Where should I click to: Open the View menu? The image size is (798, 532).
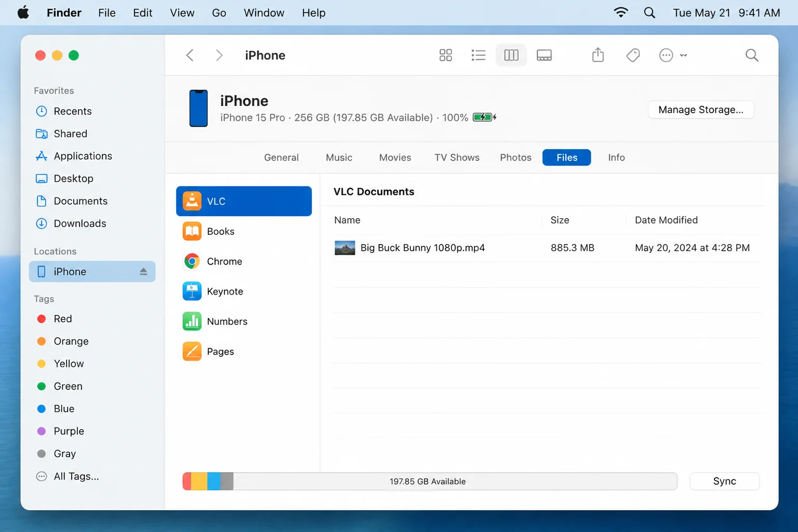[182, 12]
